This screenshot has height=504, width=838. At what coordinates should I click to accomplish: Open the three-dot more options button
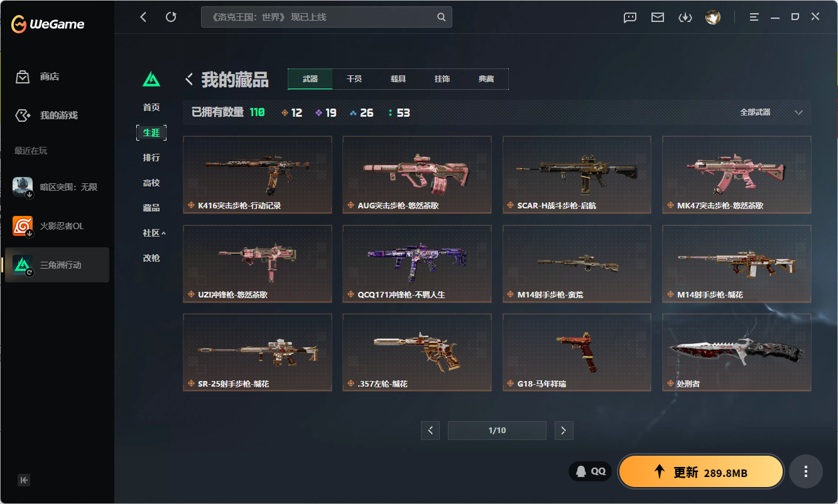click(x=806, y=471)
